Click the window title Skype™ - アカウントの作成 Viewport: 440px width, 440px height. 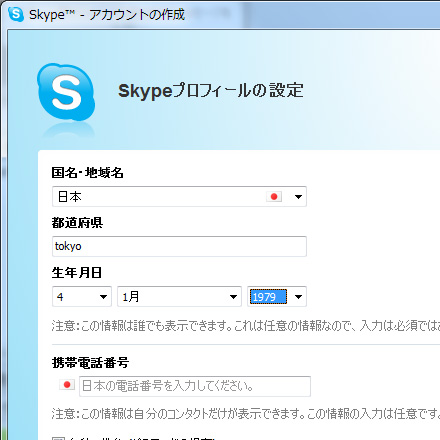click(107, 15)
